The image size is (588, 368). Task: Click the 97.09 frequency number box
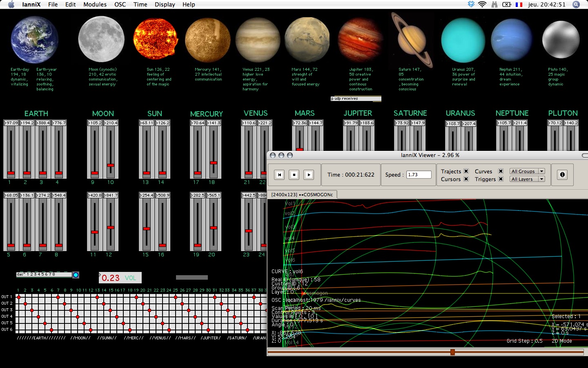pos(11,123)
